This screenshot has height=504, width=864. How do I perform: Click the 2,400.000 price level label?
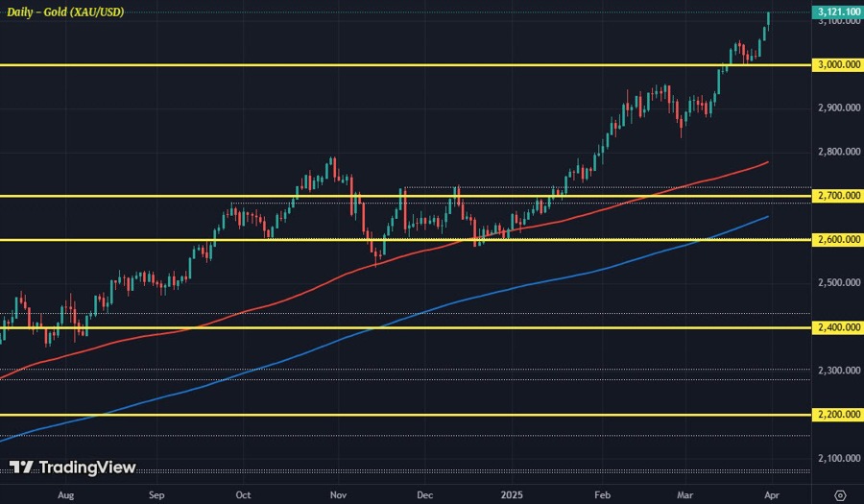tap(838, 327)
